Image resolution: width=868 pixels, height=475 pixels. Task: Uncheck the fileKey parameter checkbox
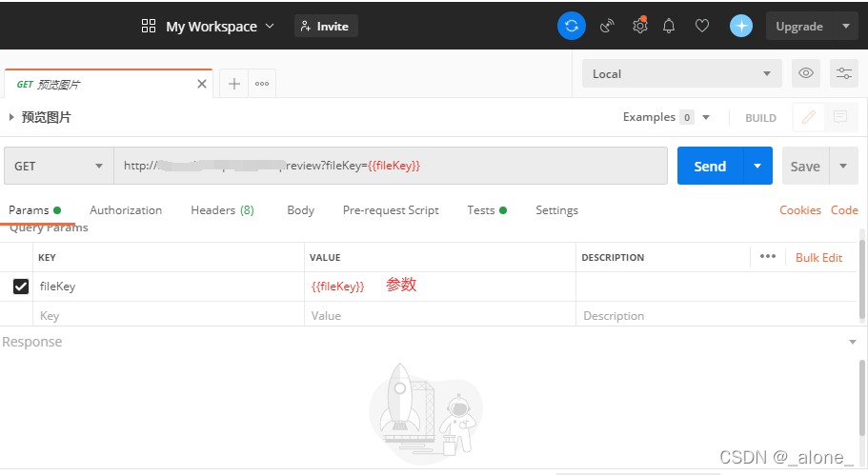point(20,287)
